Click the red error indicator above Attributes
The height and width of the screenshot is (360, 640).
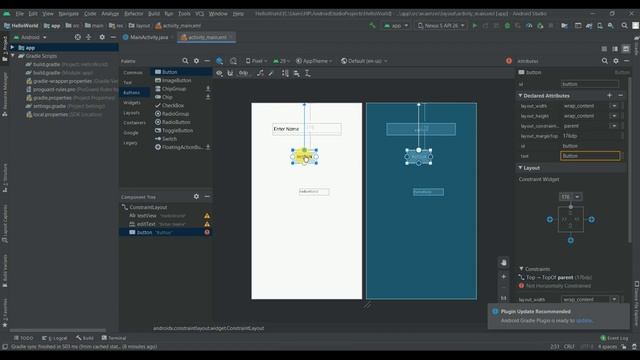(x=509, y=61)
